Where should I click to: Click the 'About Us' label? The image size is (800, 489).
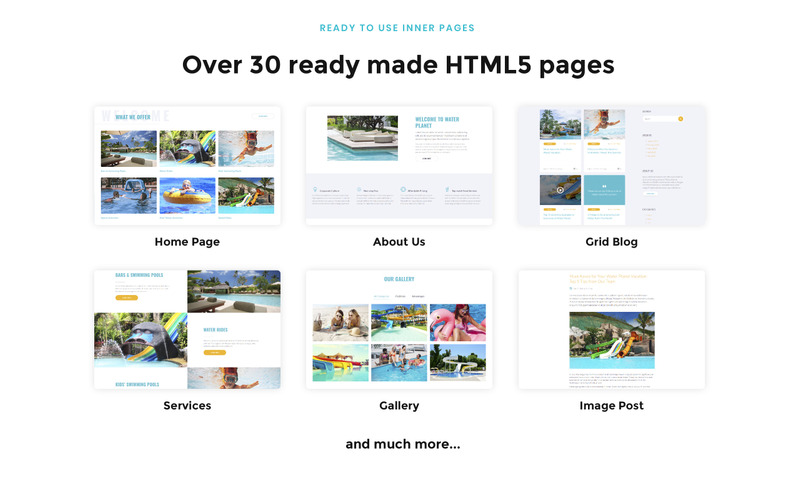[399, 242]
